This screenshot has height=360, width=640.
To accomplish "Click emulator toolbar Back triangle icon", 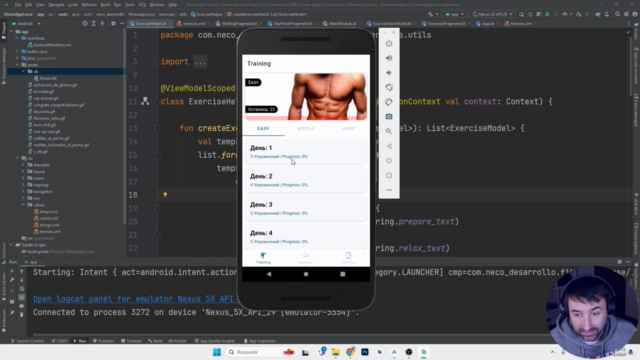I will 389,146.
